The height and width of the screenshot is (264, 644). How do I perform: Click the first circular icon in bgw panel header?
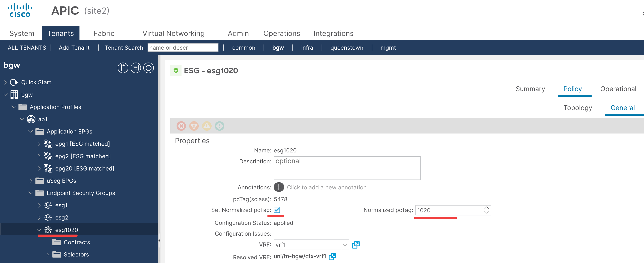(123, 68)
